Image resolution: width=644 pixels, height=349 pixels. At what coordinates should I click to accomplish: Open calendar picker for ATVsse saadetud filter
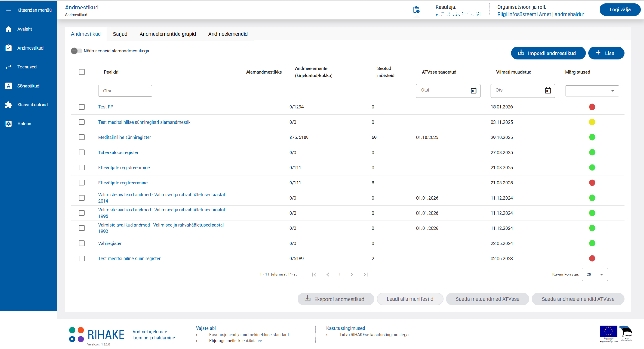click(x=473, y=91)
